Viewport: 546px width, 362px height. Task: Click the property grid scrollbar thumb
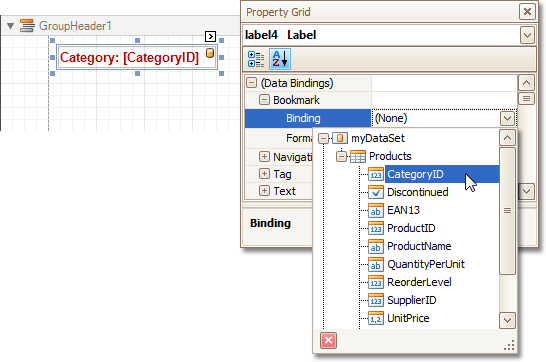[526, 99]
